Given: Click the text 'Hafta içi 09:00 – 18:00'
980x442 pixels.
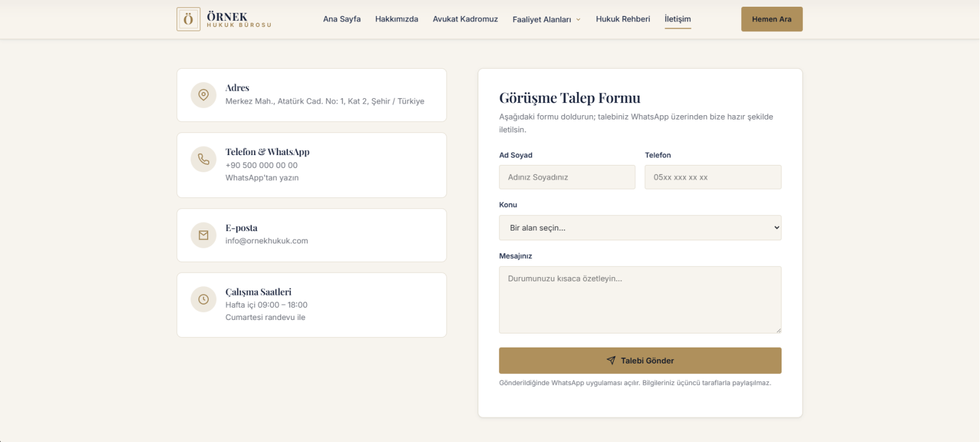Looking at the screenshot, I should coord(266,305).
